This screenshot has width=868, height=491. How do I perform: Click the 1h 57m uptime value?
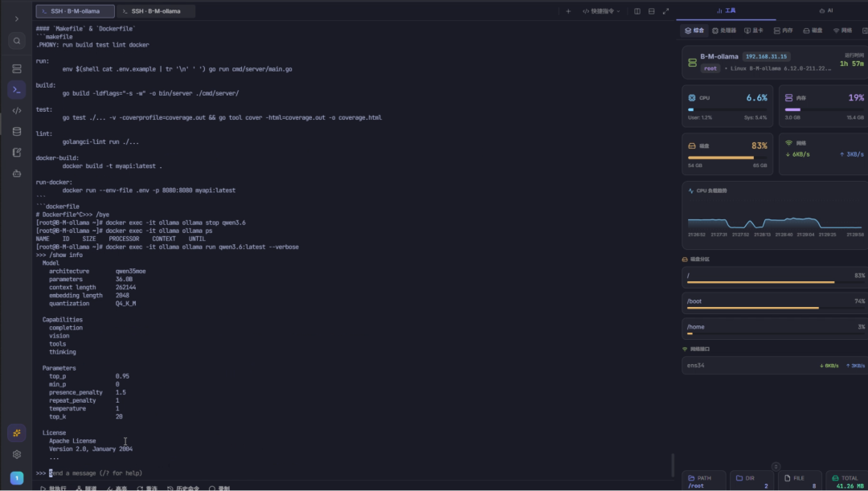click(851, 63)
